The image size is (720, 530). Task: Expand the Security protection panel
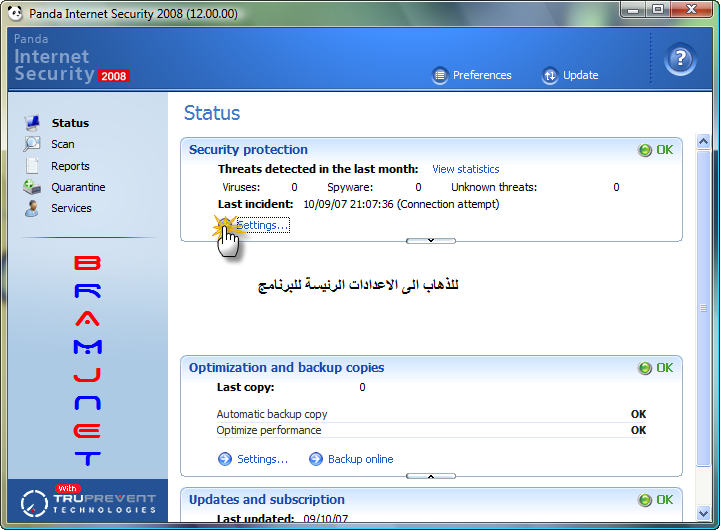431,241
